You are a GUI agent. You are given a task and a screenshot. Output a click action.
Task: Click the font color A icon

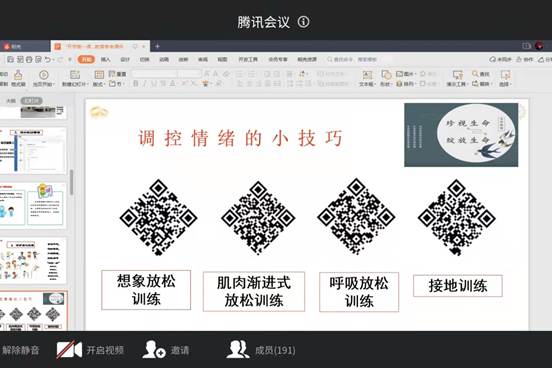pos(172,84)
